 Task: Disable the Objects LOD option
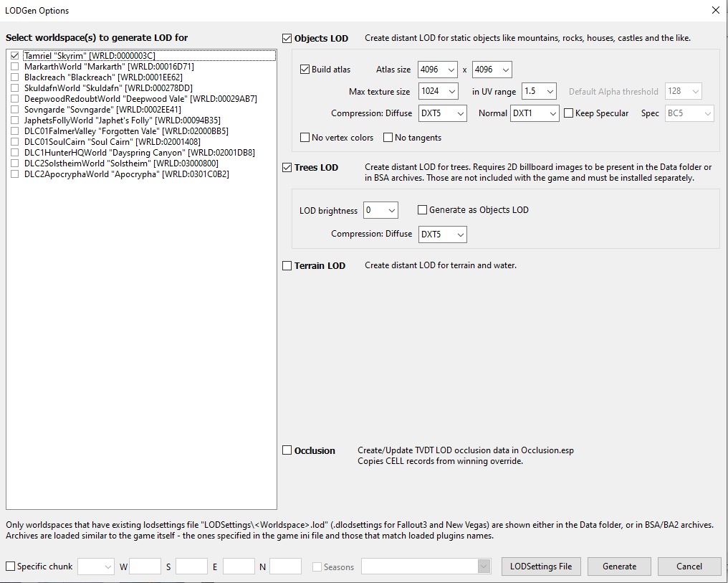pyautogui.click(x=287, y=39)
